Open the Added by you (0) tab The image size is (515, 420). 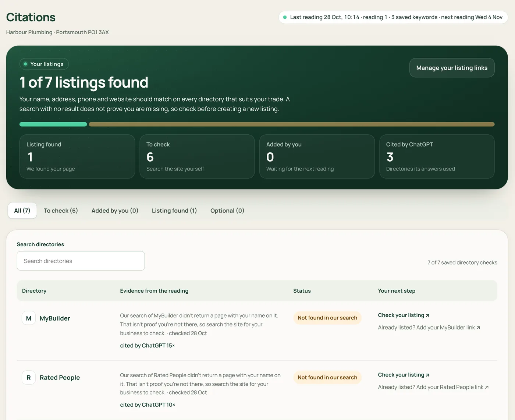click(x=115, y=211)
